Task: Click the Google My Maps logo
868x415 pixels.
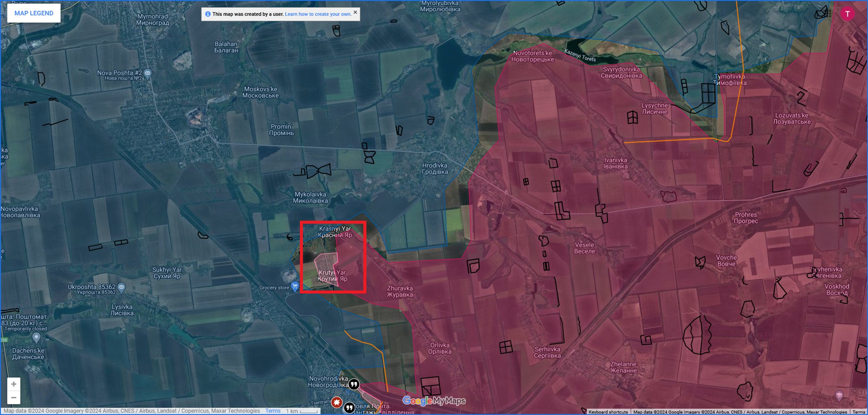Action: 434,401
